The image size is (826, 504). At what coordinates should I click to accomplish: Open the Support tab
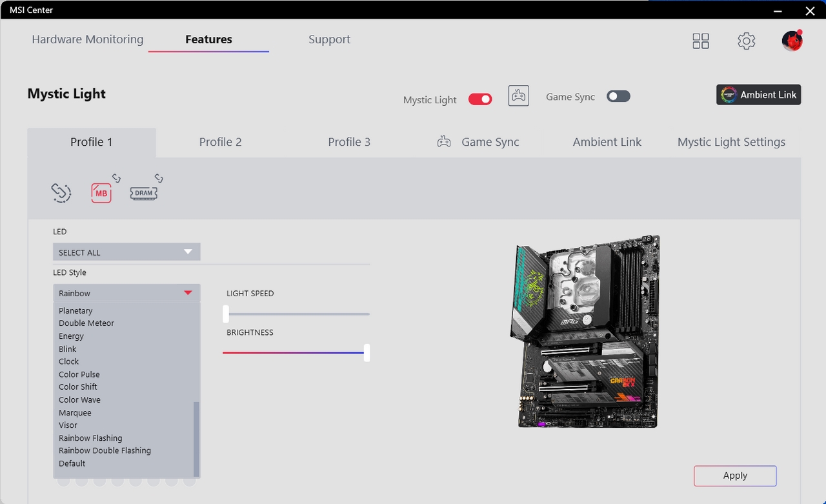[329, 39]
